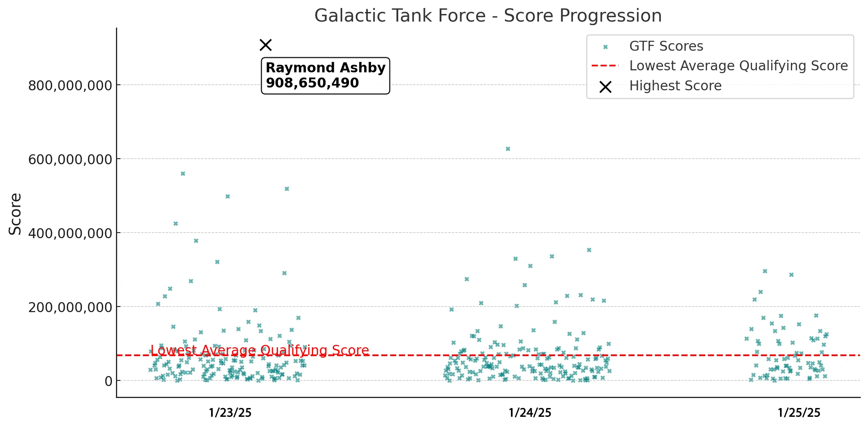Image resolution: width=868 pixels, height=430 pixels.
Task: Select the 1/23/25 date label
Action: [x=230, y=413]
